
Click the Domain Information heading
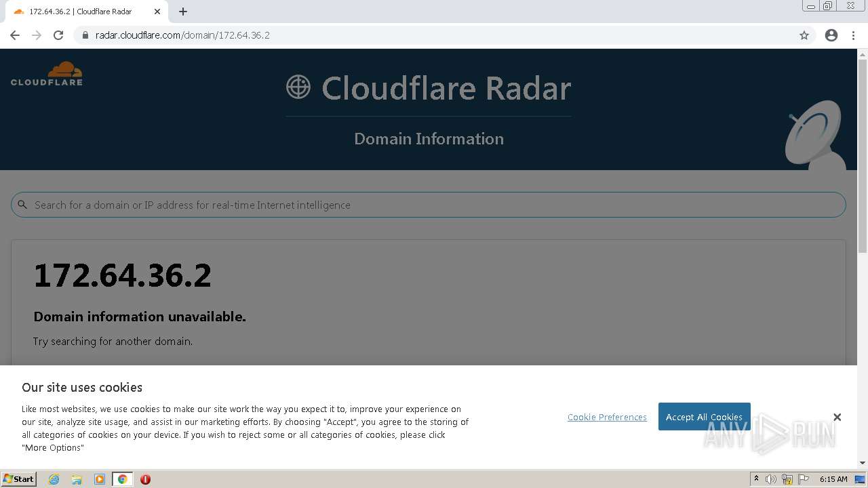[x=429, y=139]
